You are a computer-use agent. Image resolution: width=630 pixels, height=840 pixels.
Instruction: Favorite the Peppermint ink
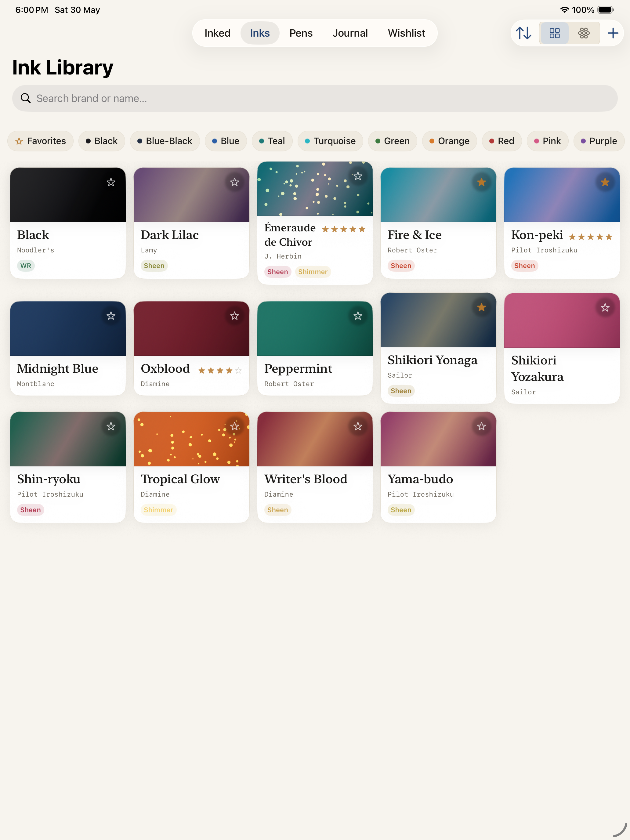(x=358, y=316)
